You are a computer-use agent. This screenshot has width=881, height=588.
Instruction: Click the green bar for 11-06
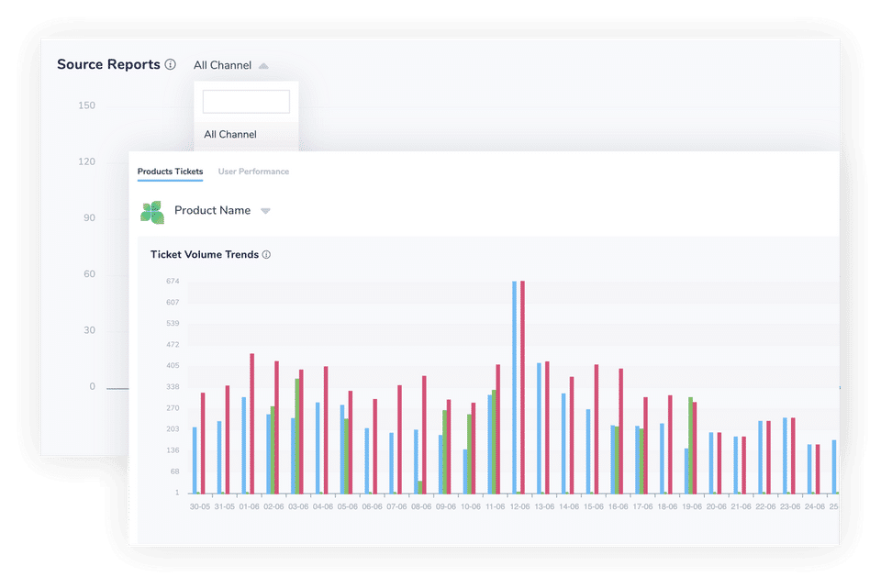(x=494, y=442)
